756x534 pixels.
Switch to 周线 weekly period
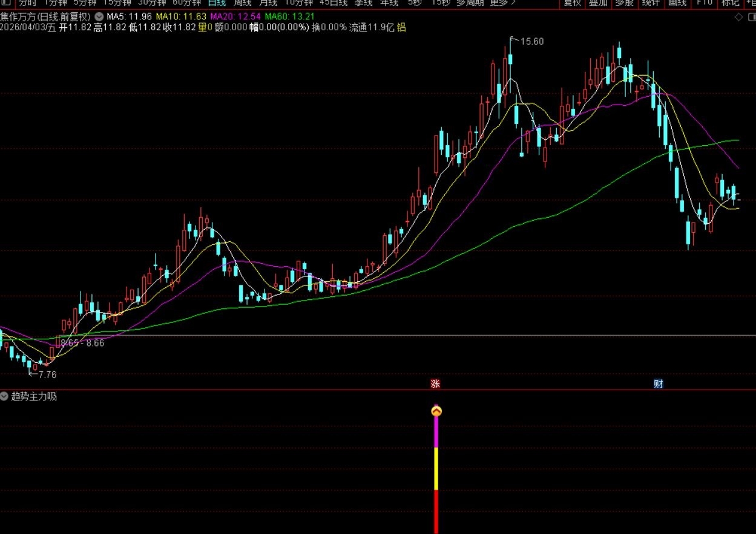pyautogui.click(x=243, y=3)
